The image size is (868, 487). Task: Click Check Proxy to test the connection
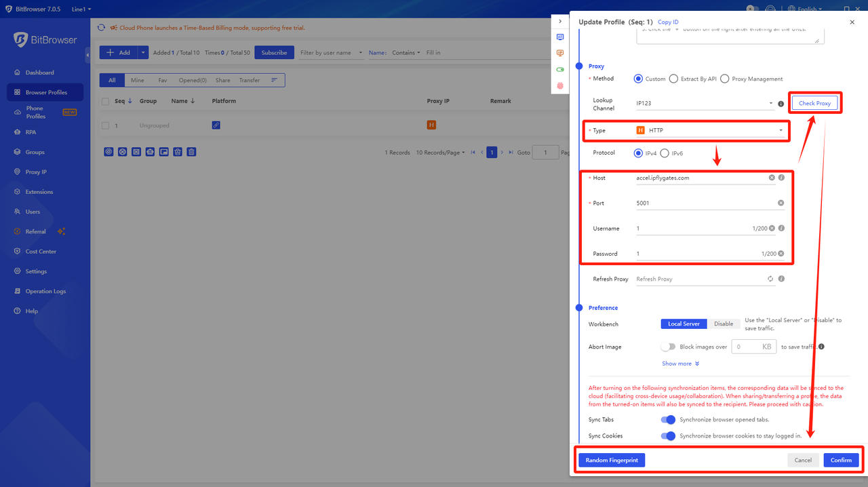814,102
